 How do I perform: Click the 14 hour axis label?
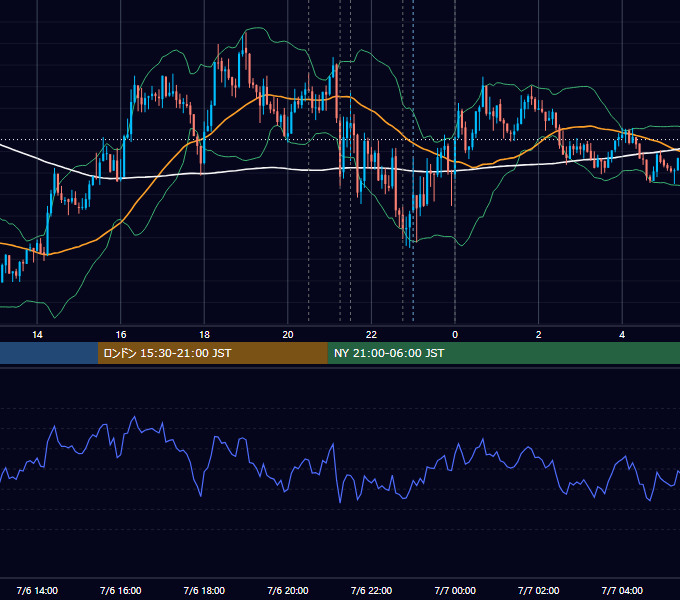click(37, 335)
